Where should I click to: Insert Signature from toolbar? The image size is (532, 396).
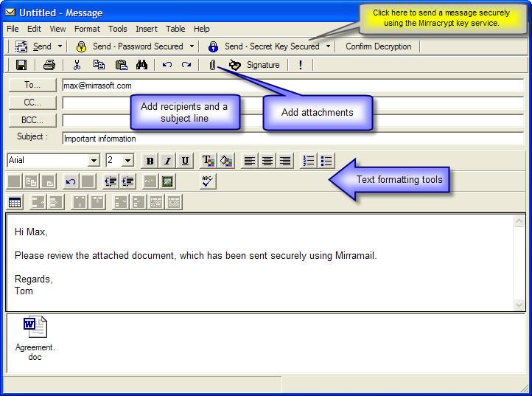click(x=254, y=65)
